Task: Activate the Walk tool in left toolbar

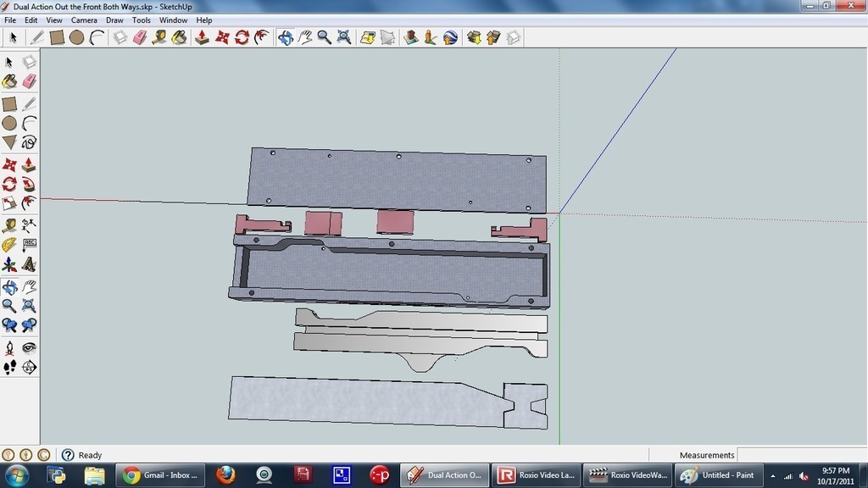Action: tap(9, 368)
